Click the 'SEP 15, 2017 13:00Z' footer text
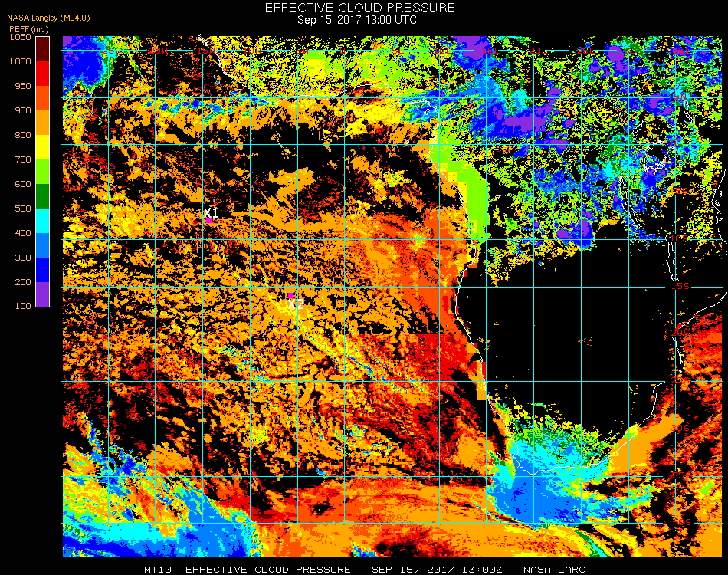The width and height of the screenshot is (728, 575). (x=437, y=570)
